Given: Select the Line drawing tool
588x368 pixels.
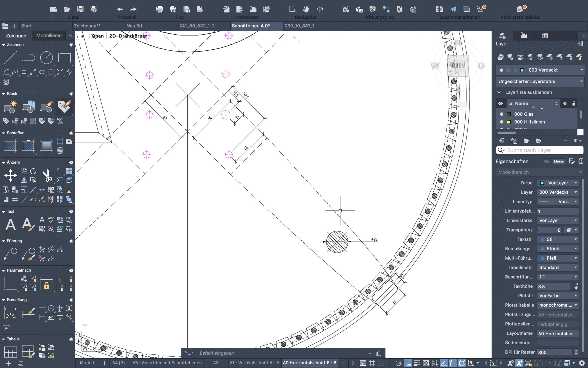Looking at the screenshot, I should (10, 58).
